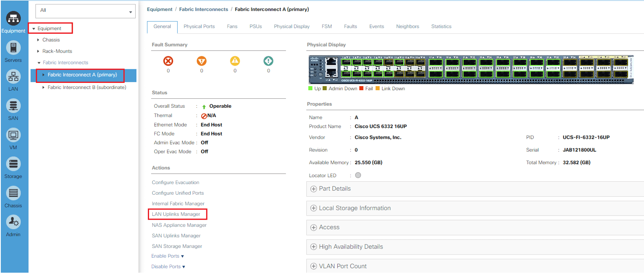The width and height of the screenshot is (644, 280).
Task: Switch to the Physical Display tab
Action: coord(292,27)
